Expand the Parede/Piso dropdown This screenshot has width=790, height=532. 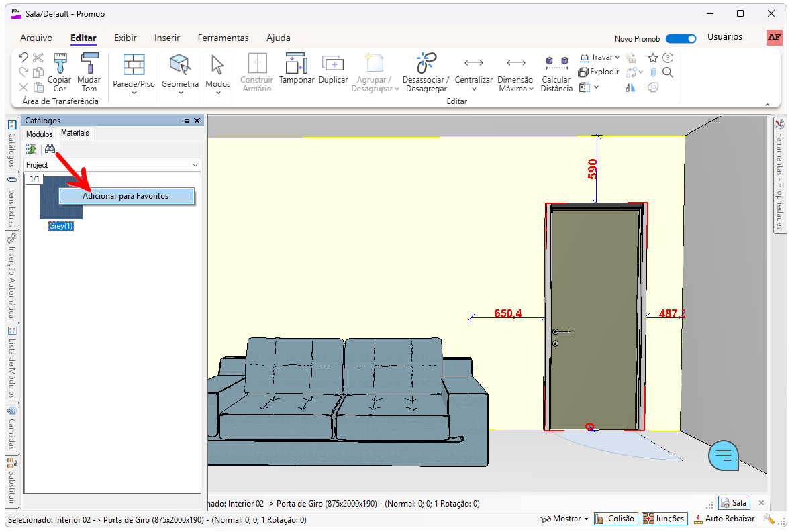(134, 93)
